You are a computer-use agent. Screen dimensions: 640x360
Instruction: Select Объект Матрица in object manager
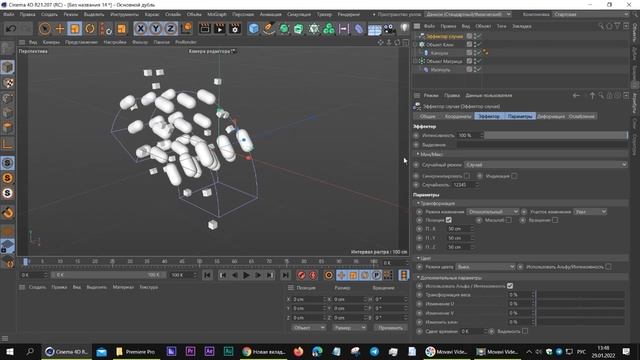pyautogui.click(x=444, y=61)
